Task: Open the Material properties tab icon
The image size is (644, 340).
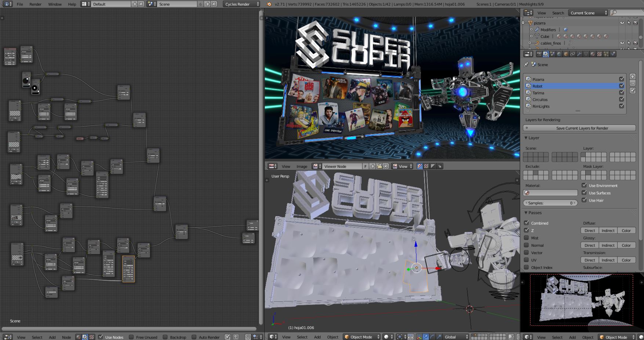Action: pos(593,54)
